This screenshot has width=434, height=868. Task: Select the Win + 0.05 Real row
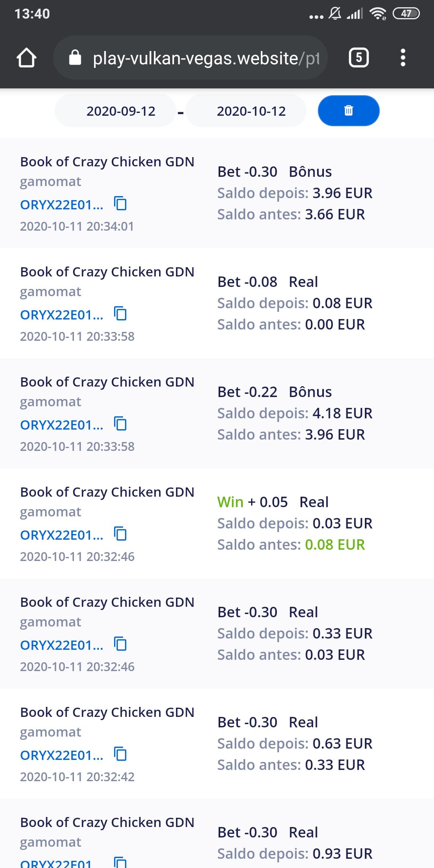click(217, 523)
